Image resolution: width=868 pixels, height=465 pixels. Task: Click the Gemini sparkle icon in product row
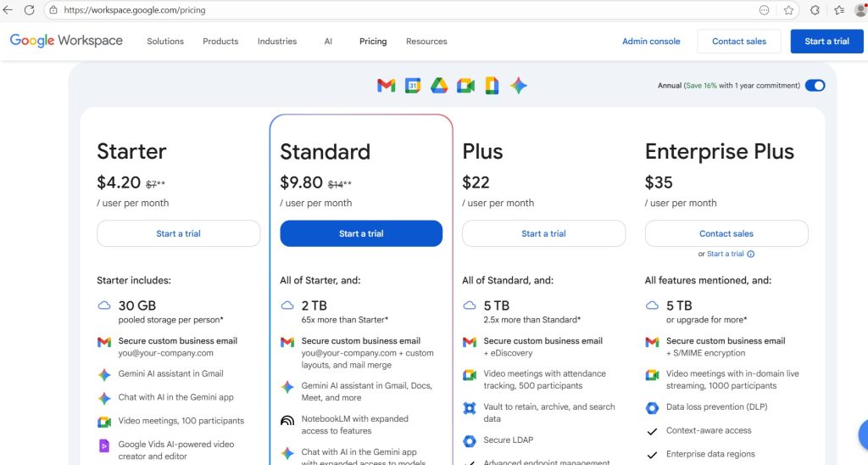point(519,86)
